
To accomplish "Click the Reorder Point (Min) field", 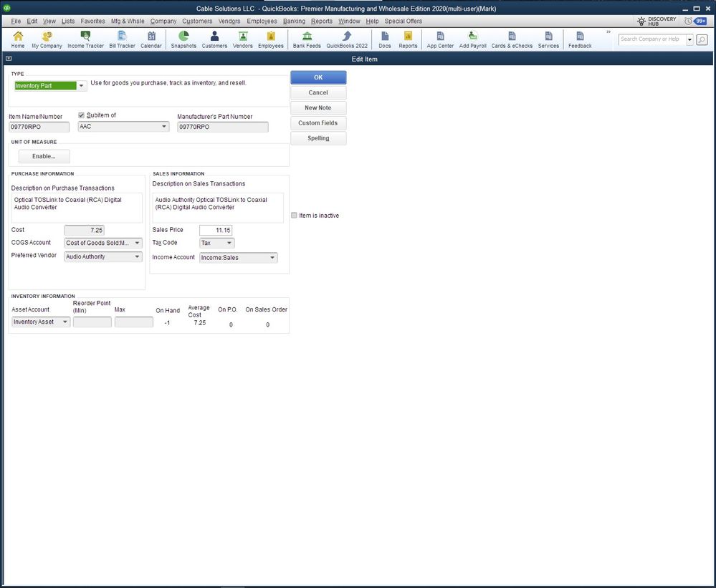I will tap(92, 322).
